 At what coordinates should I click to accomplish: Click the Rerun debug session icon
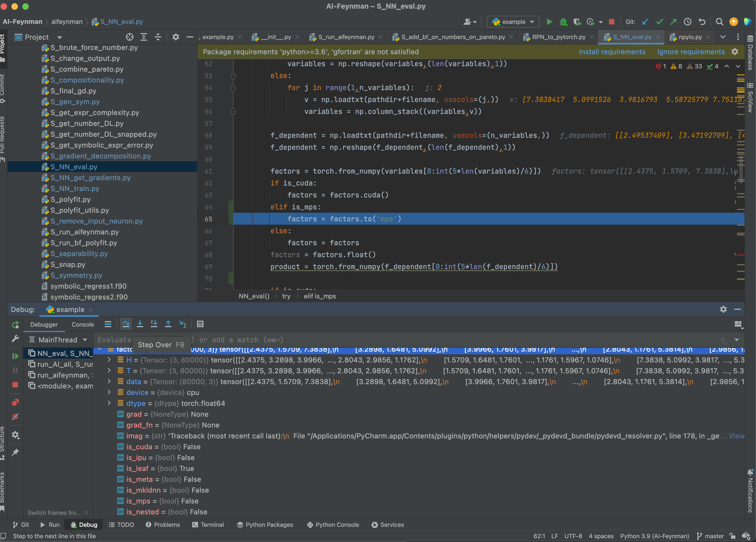pyautogui.click(x=15, y=325)
